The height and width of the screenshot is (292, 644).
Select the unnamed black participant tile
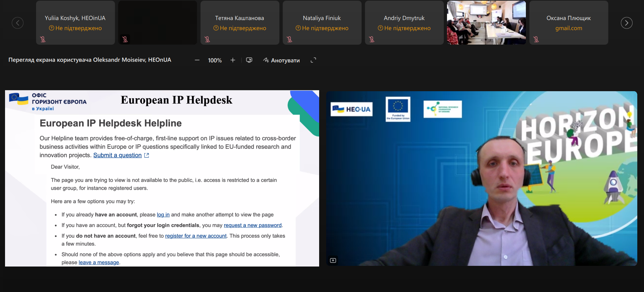tap(158, 22)
